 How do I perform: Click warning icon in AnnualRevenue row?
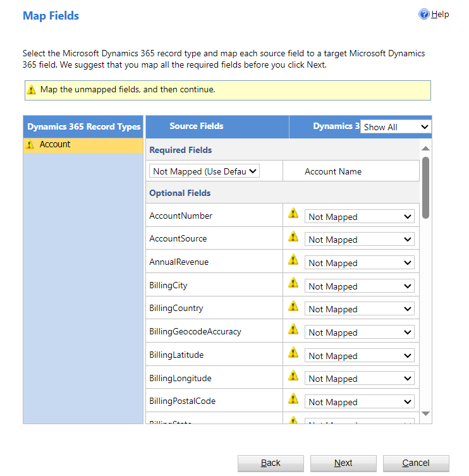coord(293,260)
